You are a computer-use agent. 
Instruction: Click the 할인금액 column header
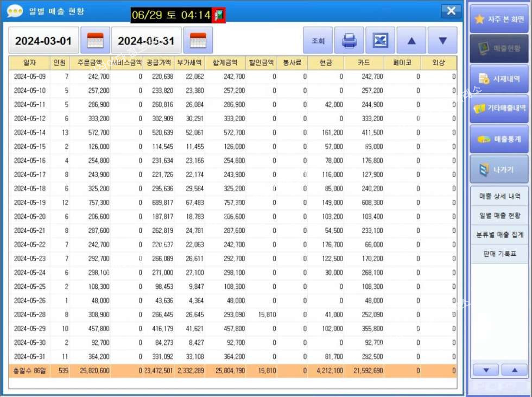(261, 62)
